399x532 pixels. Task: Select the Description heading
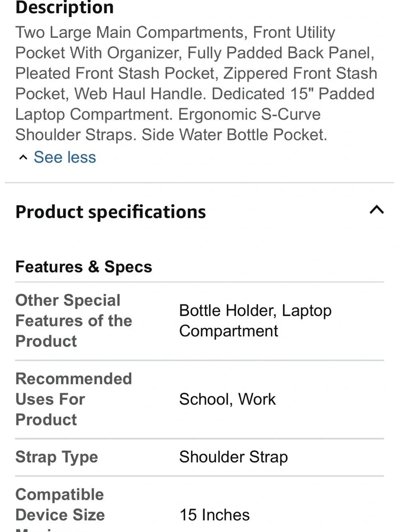tap(64, 8)
